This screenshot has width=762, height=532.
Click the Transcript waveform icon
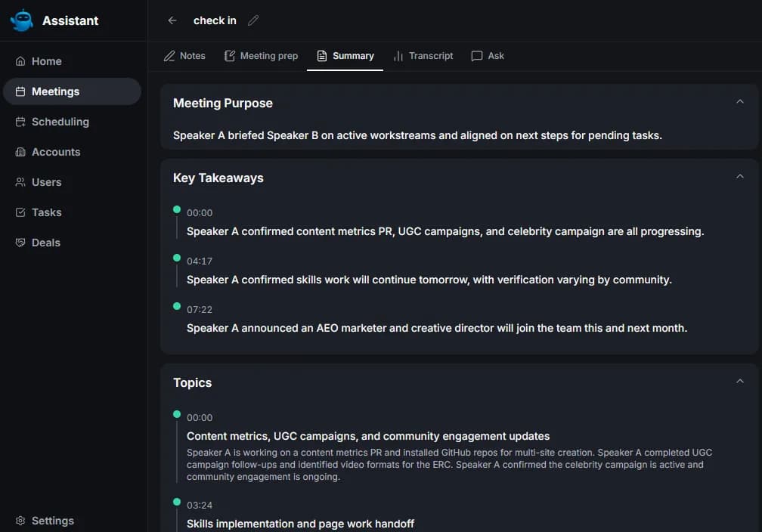[398, 56]
